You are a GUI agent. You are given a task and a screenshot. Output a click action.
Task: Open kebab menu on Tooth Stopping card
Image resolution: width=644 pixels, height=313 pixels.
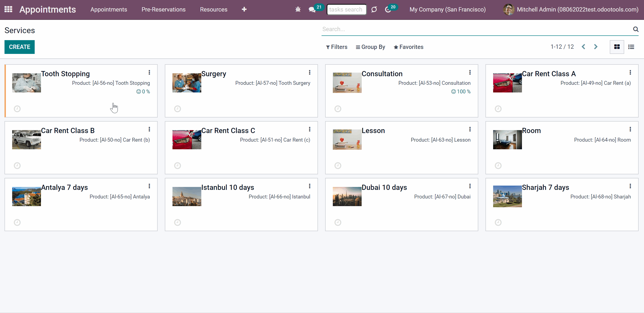coord(149,72)
